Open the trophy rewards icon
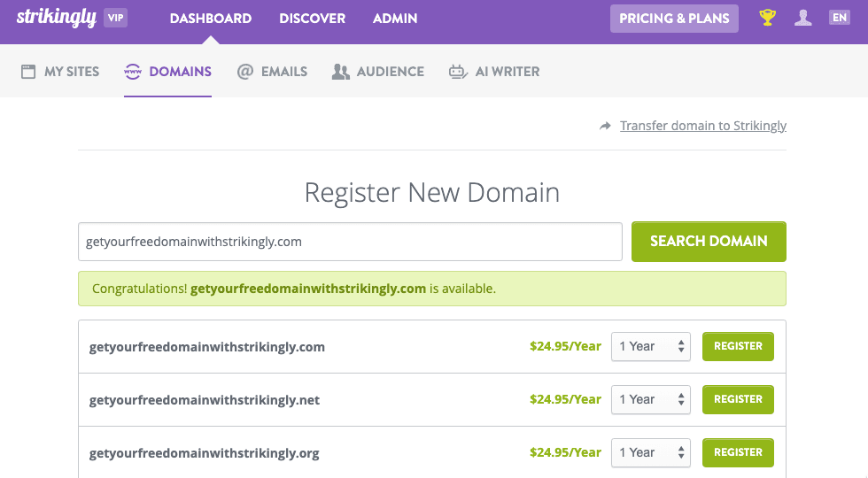The height and width of the screenshot is (478, 868). [x=767, y=18]
